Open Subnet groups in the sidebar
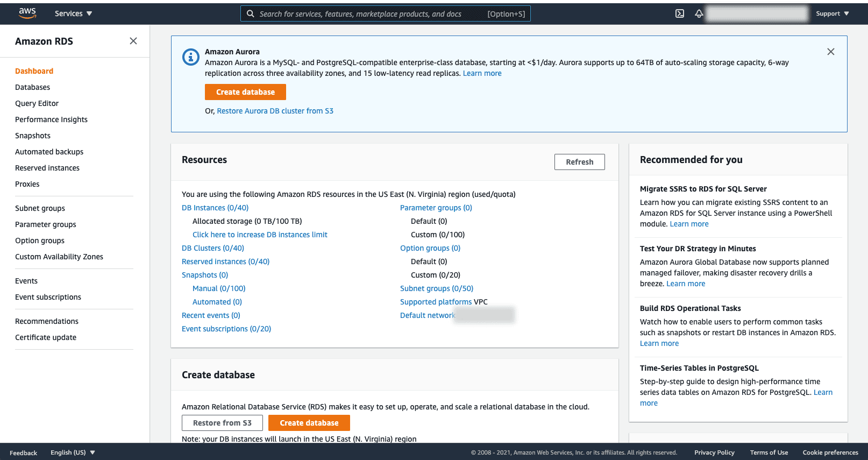The image size is (868, 460). [40, 208]
